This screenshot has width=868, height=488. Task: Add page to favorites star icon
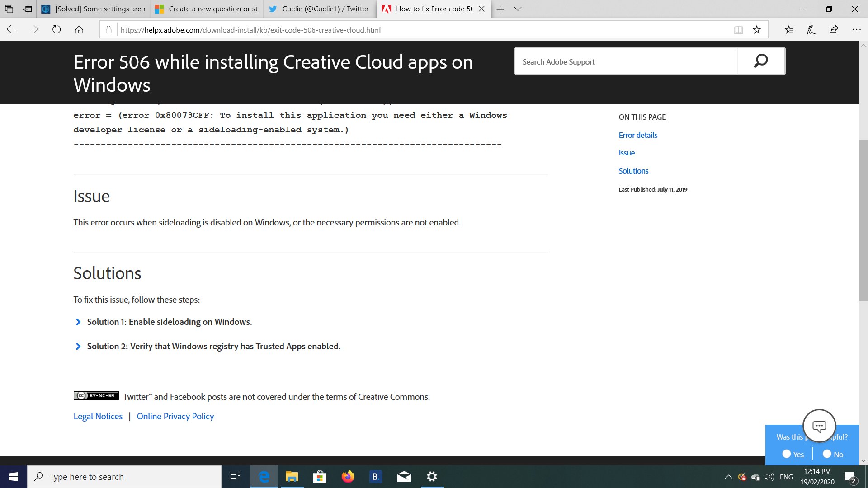757,30
